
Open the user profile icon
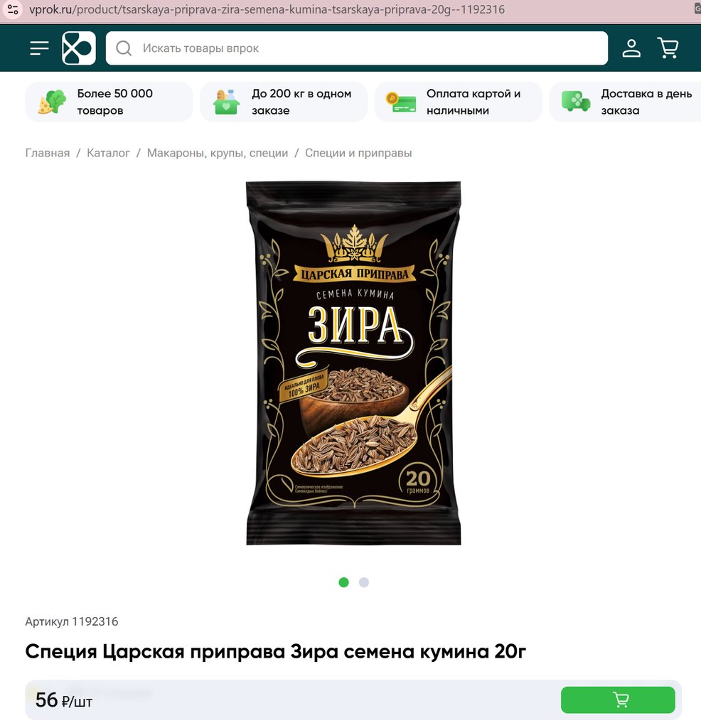(631, 48)
